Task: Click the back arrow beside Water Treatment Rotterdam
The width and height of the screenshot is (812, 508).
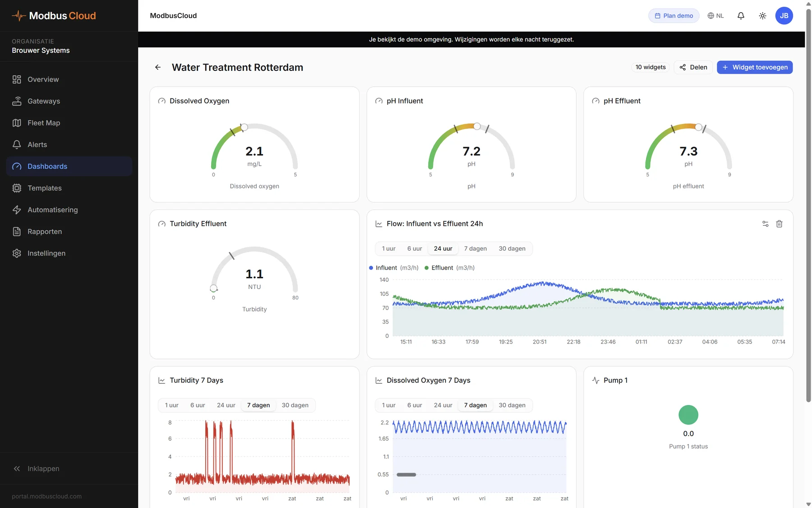Action: 158,67
